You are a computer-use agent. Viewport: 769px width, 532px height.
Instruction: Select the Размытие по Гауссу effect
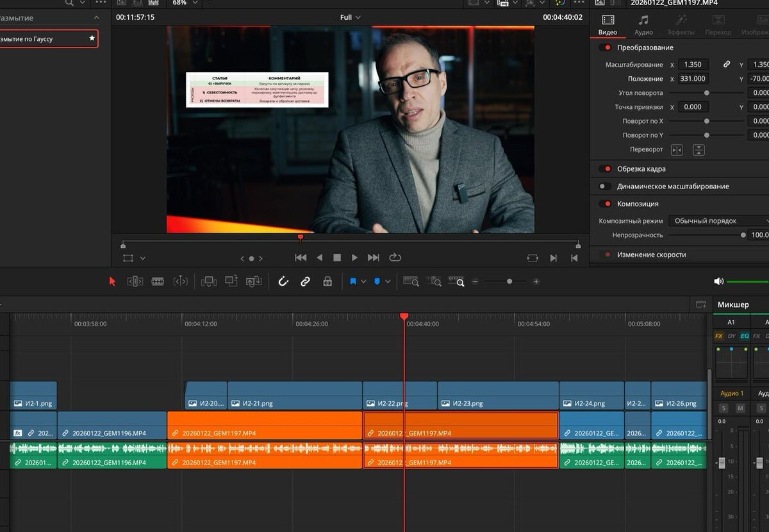(49, 38)
